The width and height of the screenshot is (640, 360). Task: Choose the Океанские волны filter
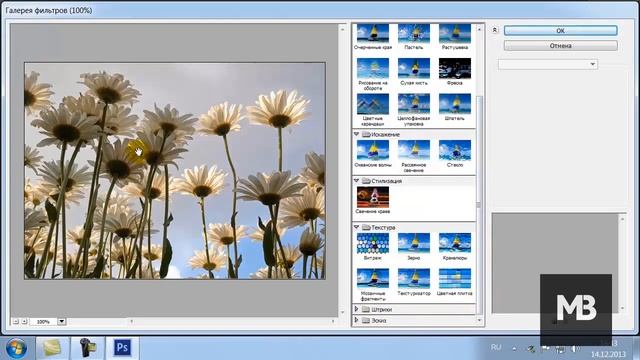point(373,151)
